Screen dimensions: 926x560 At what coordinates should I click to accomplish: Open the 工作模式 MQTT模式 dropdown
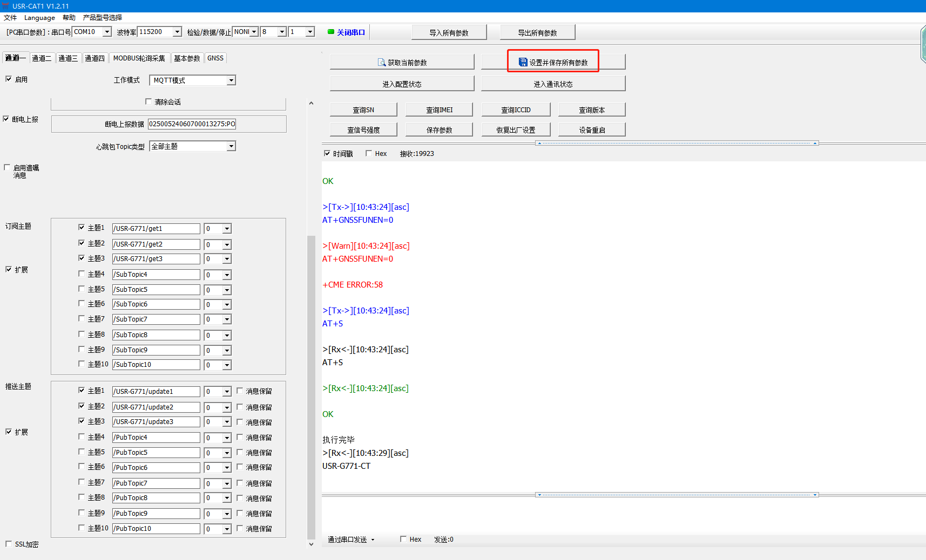(231, 80)
